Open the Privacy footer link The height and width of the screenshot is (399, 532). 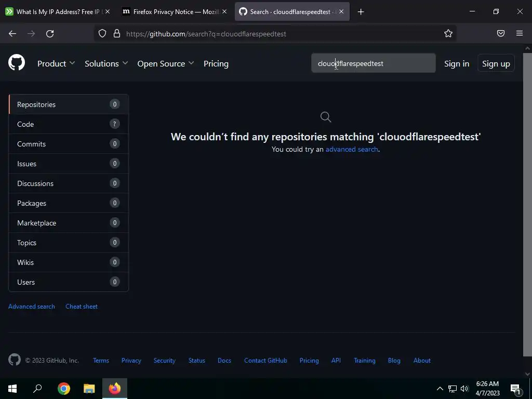[x=131, y=361]
